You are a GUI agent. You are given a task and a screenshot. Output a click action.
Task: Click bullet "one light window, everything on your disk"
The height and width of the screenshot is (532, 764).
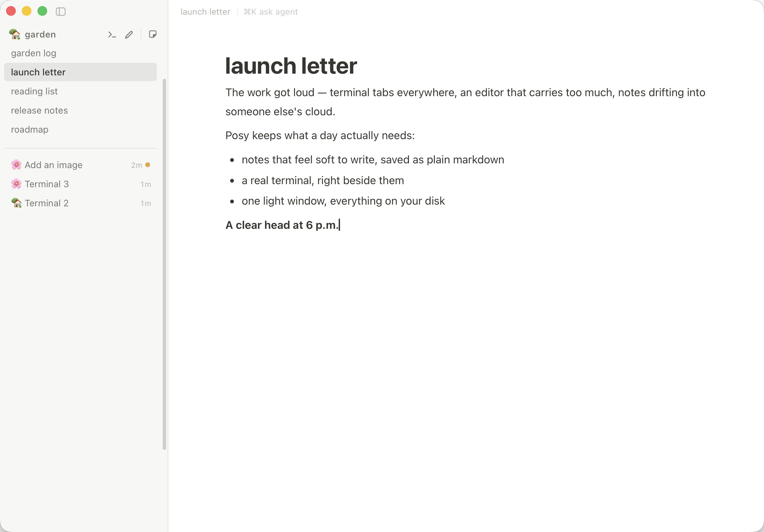(343, 201)
